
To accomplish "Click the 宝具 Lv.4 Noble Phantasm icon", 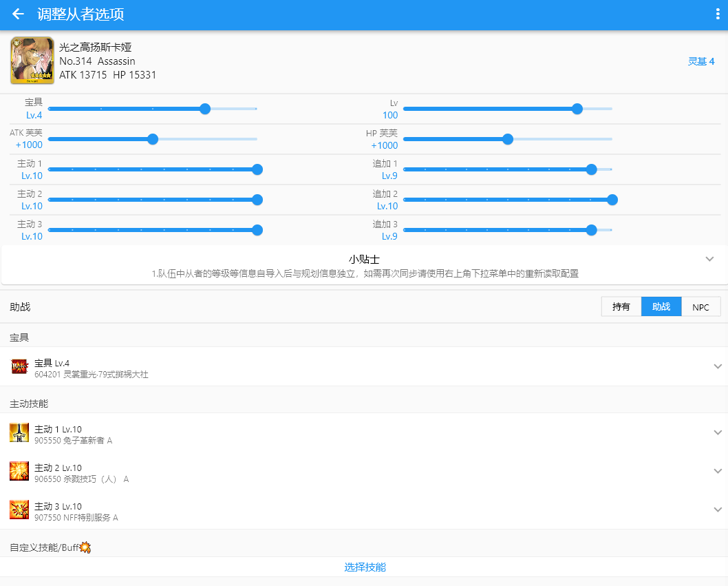I will coord(19,366).
